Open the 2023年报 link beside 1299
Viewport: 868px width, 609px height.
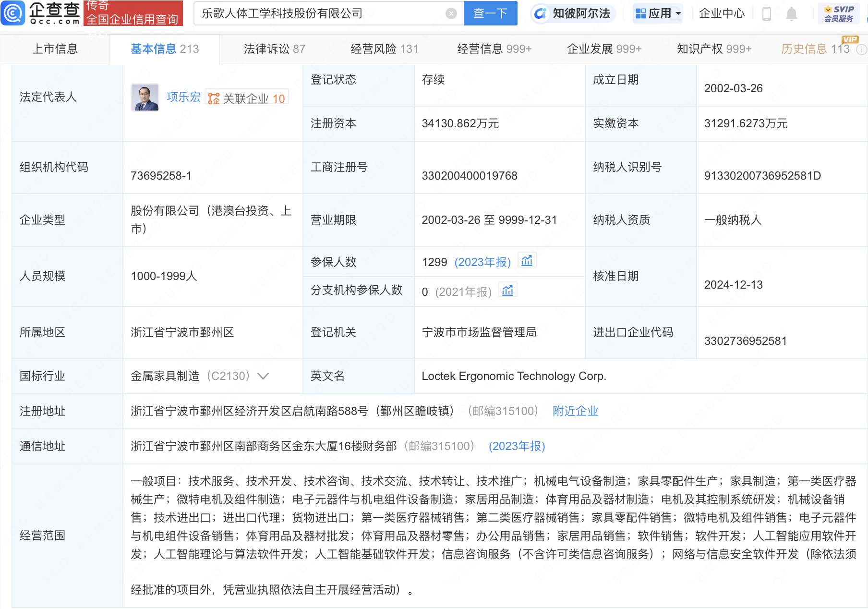[482, 262]
